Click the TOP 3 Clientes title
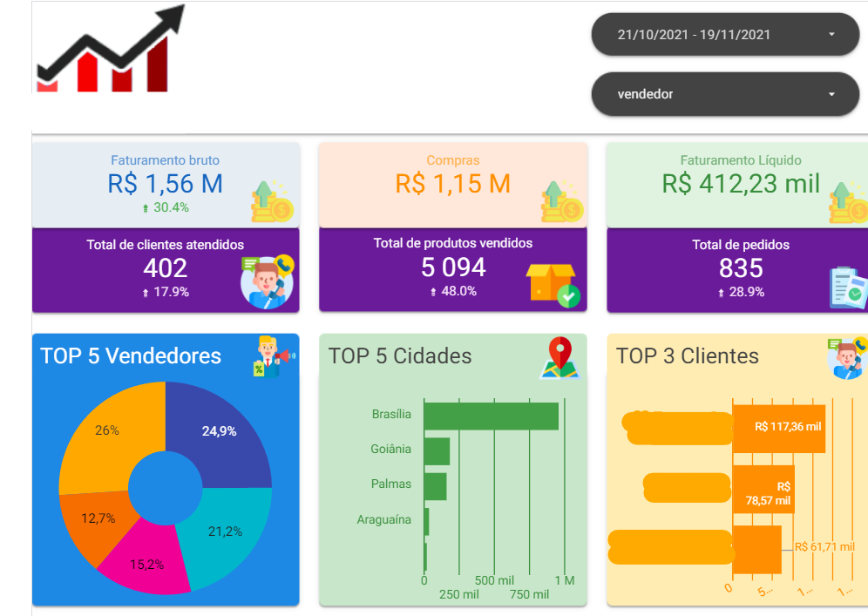The image size is (868, 616). coord(688,355)
